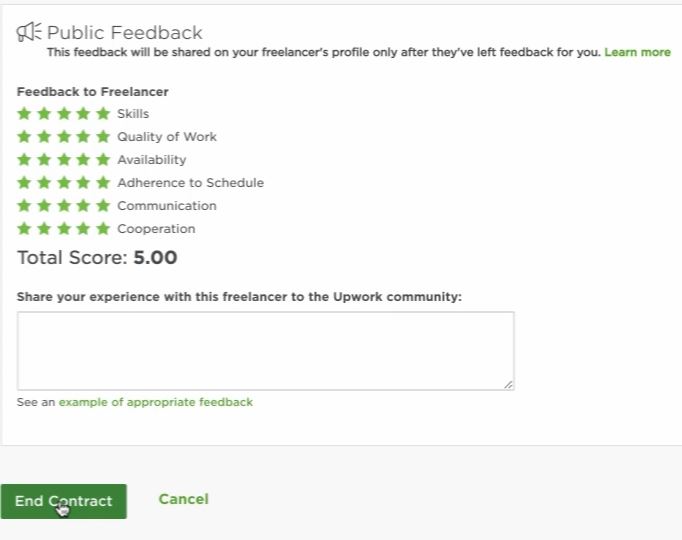Screen dimensions: 682x540
Task: Give Communication five stars
Action: 103,206
